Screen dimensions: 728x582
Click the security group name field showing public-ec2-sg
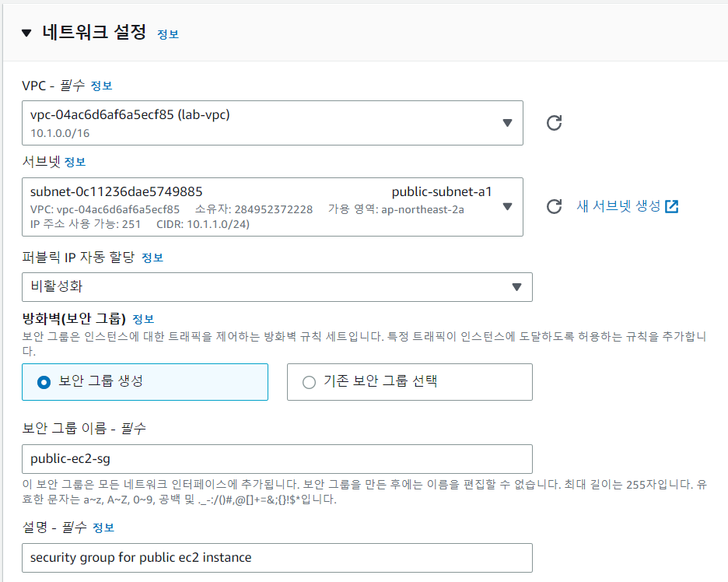click(278, 459)
